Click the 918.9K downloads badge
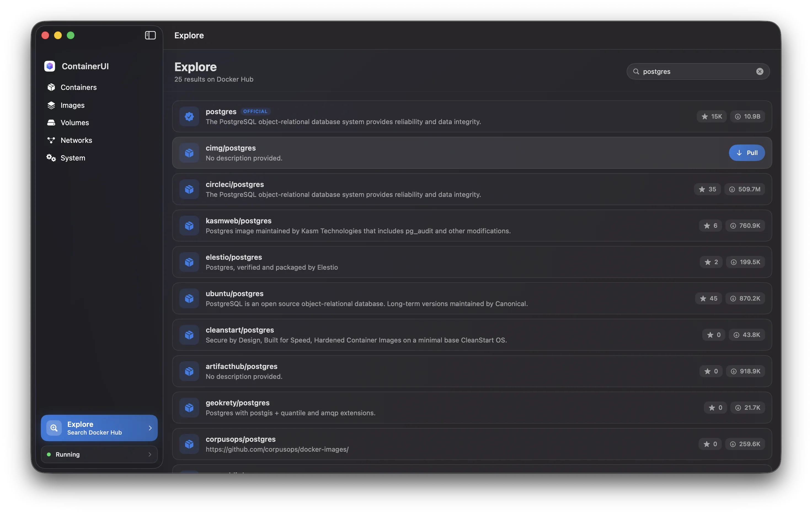 click(x=745, y=371)
